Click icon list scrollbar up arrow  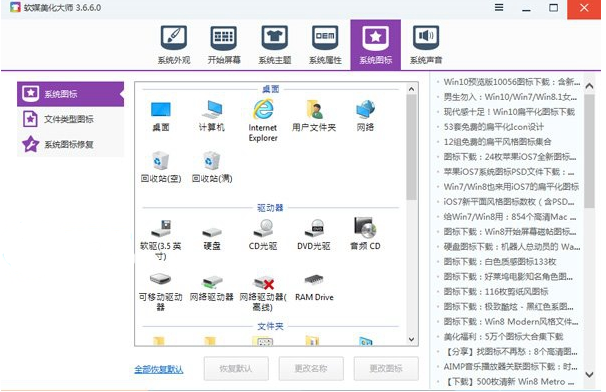(x=411, y=89)
